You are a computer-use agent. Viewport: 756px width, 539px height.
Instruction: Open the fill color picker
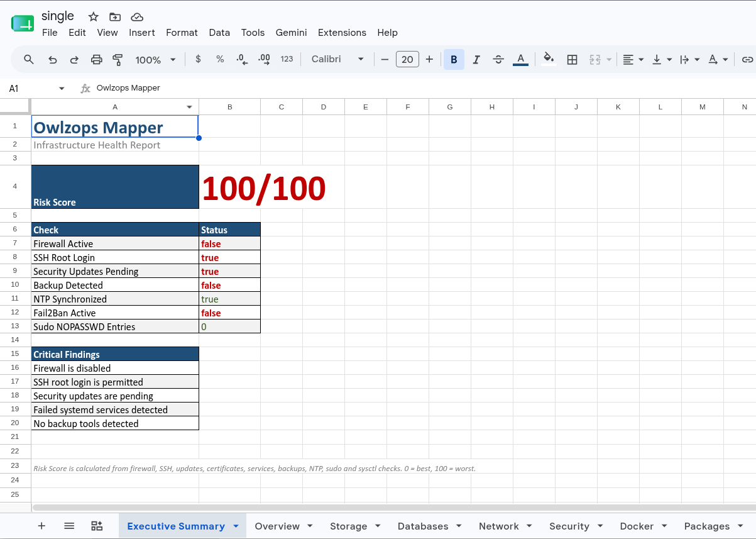pos(549,59)
